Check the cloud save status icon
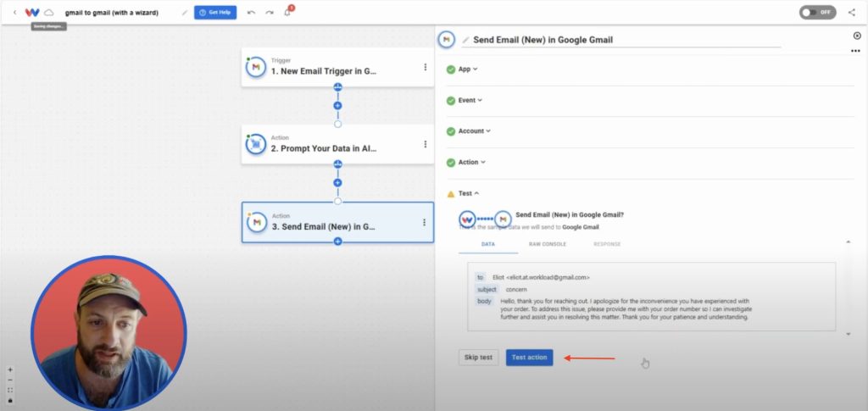 tap(48, 12)
